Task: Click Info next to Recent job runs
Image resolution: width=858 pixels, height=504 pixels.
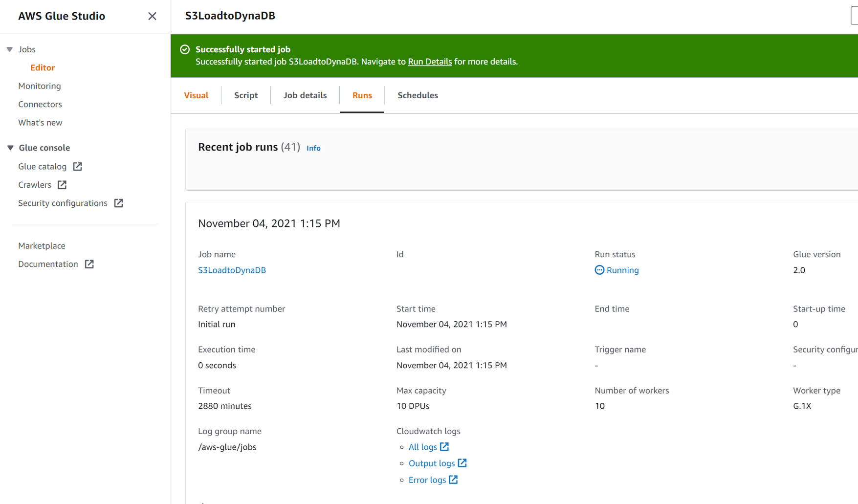Action: (313, 148)
